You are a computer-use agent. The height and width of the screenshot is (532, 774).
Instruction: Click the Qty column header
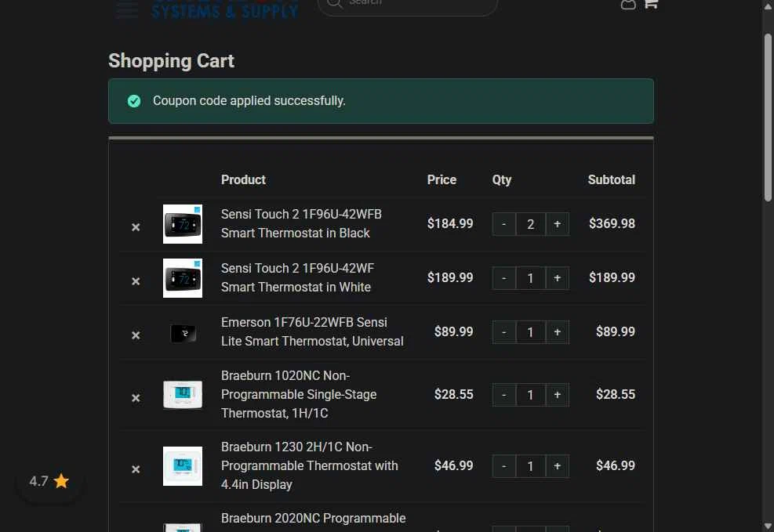tap(502, 180)
